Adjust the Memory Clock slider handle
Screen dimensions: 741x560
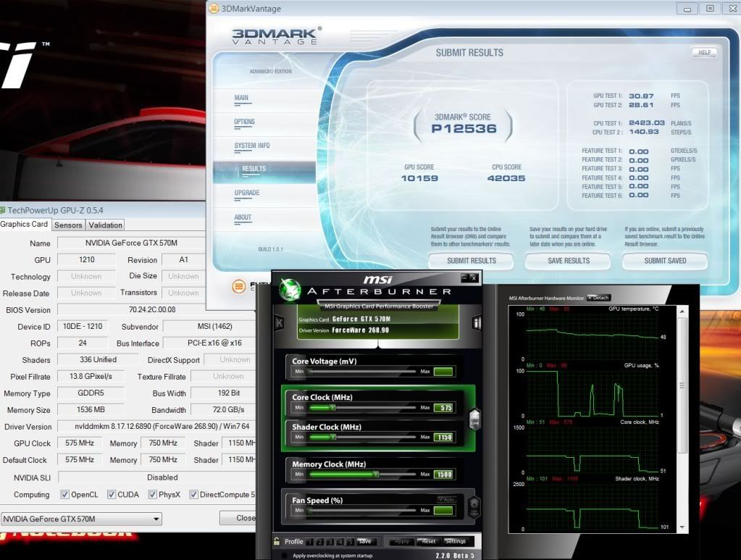(376, 474)
